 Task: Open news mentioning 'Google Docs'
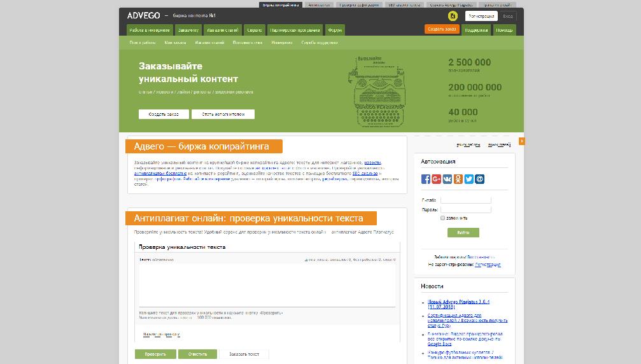[465, 339]
